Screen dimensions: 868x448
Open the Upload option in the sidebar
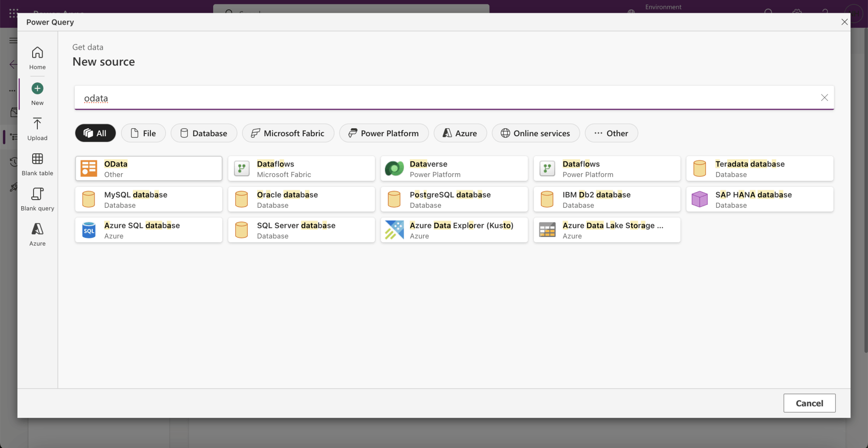[37, 129]
